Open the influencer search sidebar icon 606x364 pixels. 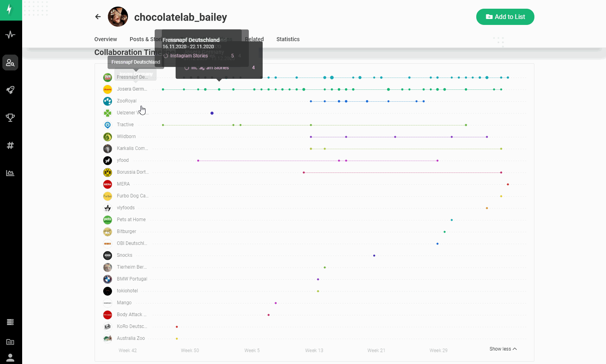[x=11, y=63]
